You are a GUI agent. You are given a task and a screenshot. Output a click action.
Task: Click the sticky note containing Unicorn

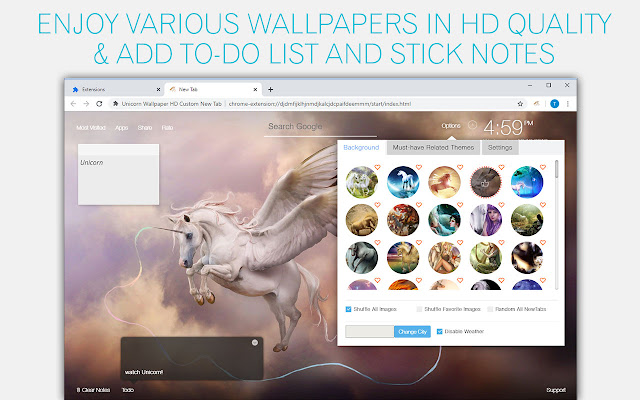point(118,174)
